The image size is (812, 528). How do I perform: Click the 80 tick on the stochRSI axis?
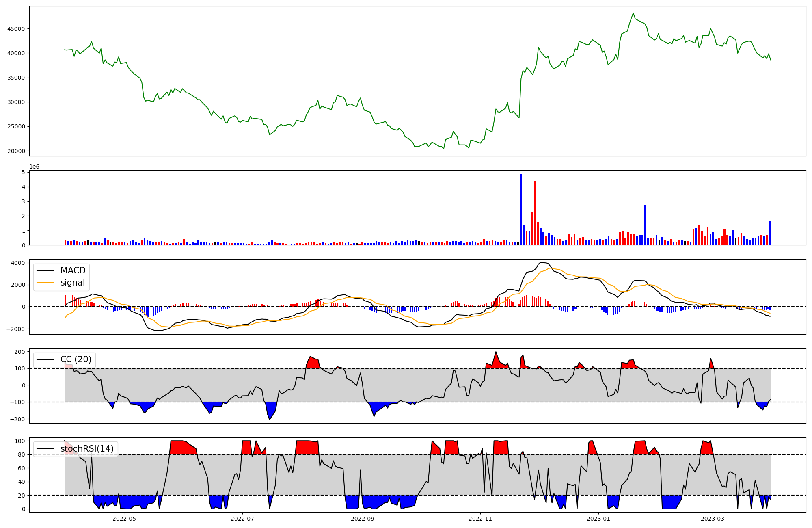pyautogui.click(x=22, y=454)
